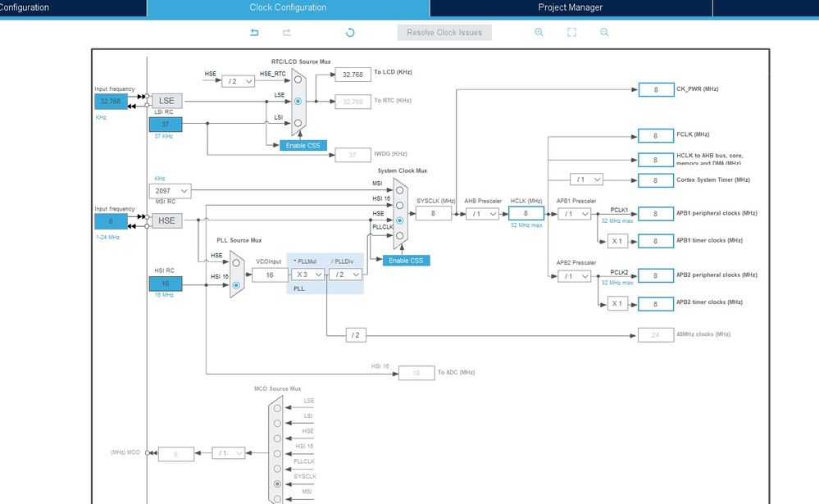Click the refresh clock diagram icon
819x504 pixels.
[x=350, y=33]
